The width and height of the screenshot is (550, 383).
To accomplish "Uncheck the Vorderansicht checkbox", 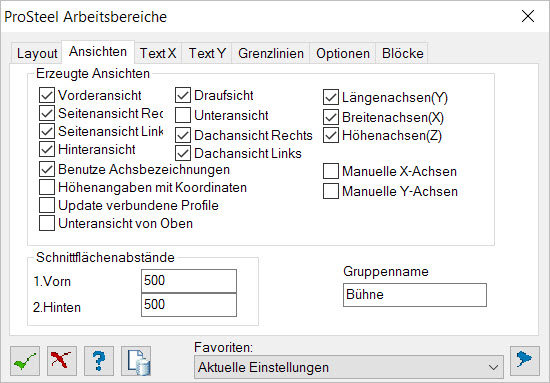I will [x=47, y=95].
